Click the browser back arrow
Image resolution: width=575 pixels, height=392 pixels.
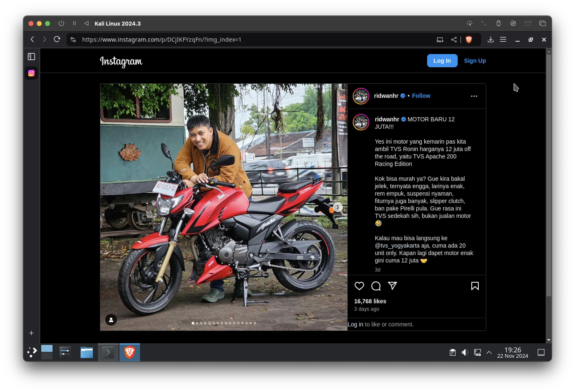pos(32,39)
